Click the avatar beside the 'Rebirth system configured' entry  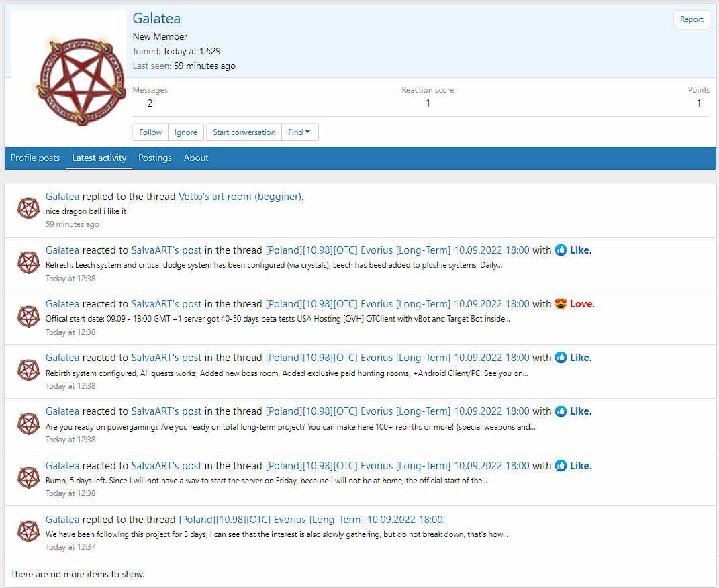click(x=28, y=370)
